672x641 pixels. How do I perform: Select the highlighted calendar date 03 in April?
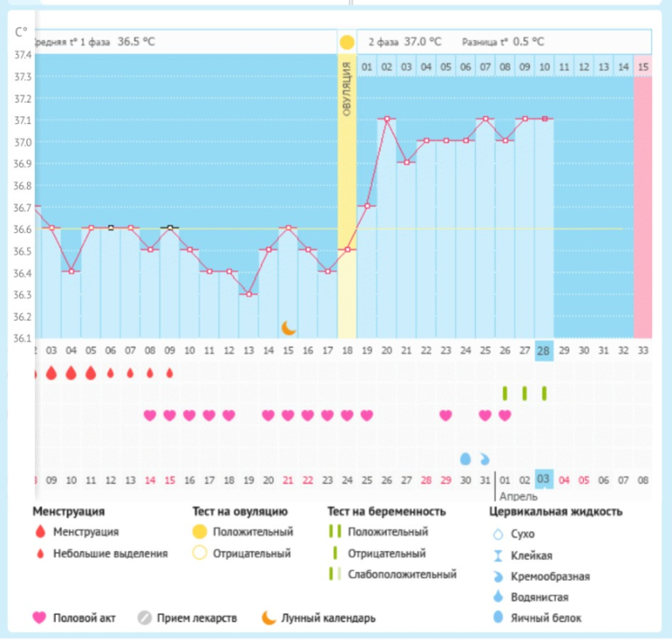(x=544, y=479)
